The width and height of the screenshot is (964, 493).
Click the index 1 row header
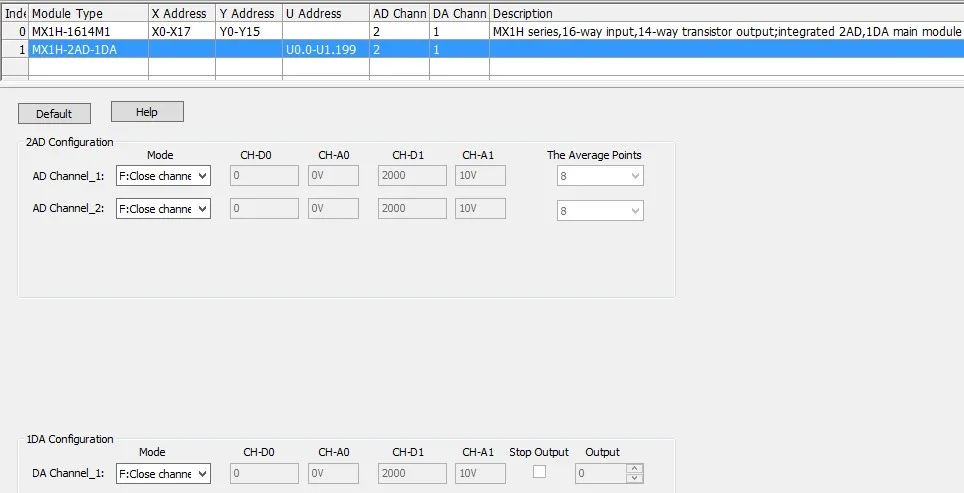point(15,50)
